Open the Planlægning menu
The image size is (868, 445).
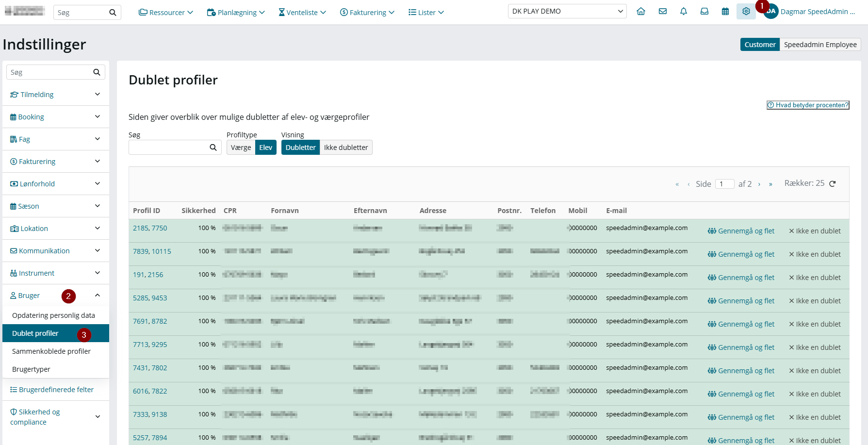pyautogui.click(x=236, y=13)
